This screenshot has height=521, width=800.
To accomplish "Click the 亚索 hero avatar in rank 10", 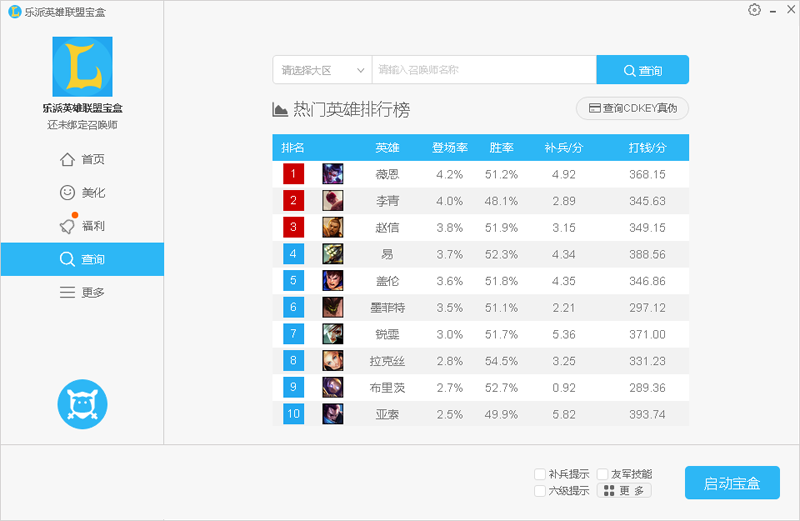I will [333, 414].
